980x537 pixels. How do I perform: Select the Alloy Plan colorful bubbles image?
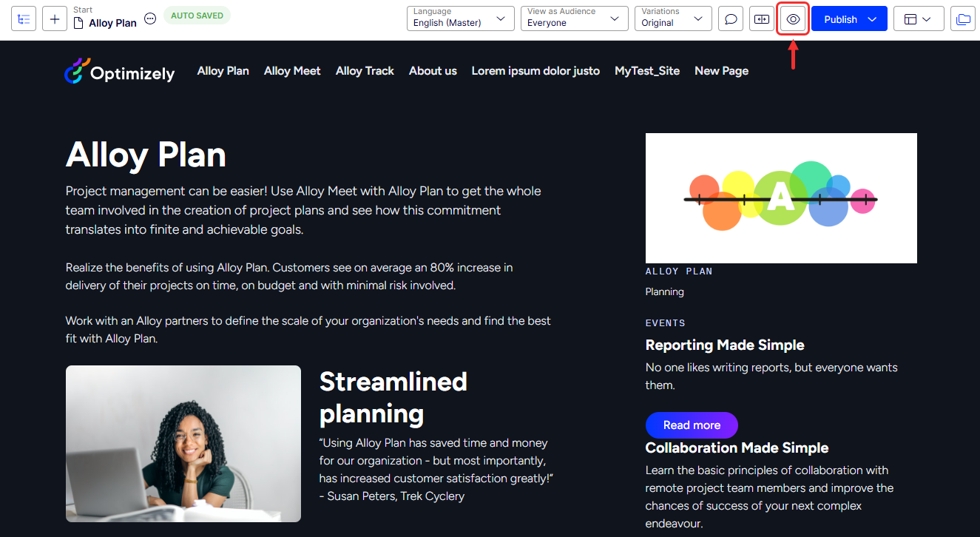[781, 198]
